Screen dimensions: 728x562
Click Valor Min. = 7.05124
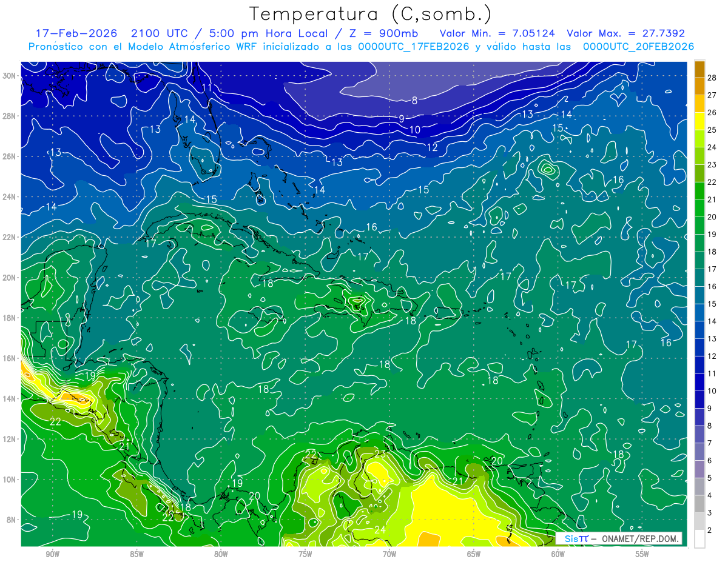pyautogui.click(x=497, y=33)
